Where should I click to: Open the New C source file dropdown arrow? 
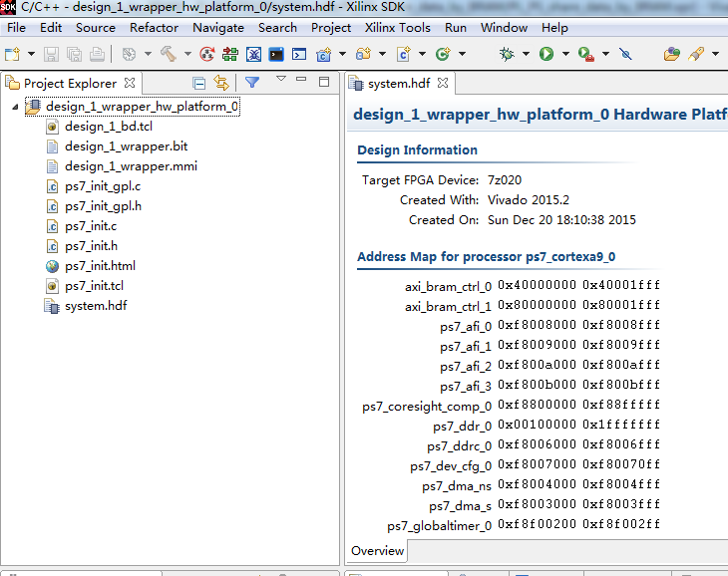pos(422,54)
